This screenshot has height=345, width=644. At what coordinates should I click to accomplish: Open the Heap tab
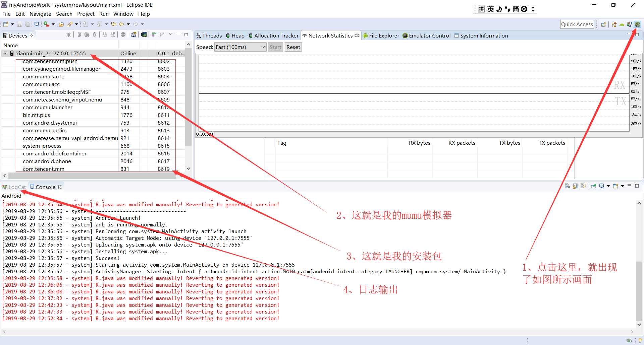click(235, 36)
